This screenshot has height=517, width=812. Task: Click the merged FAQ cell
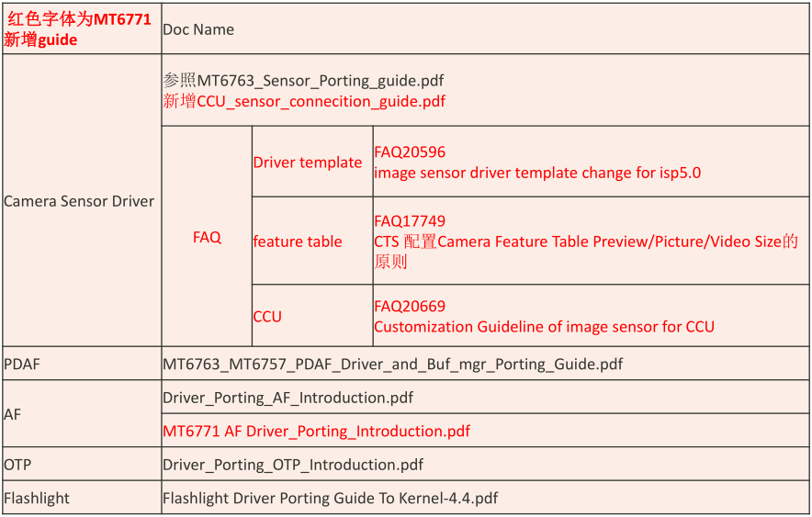pos(207,237)
